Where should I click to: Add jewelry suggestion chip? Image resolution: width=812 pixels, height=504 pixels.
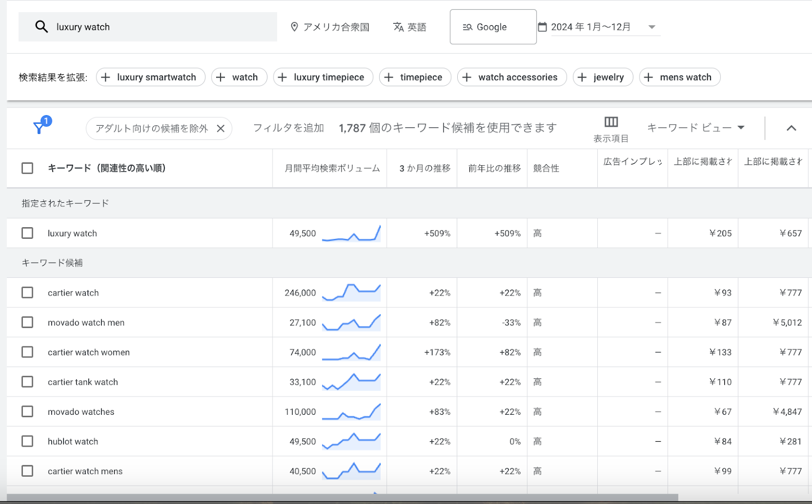click(x=603, y=77)
